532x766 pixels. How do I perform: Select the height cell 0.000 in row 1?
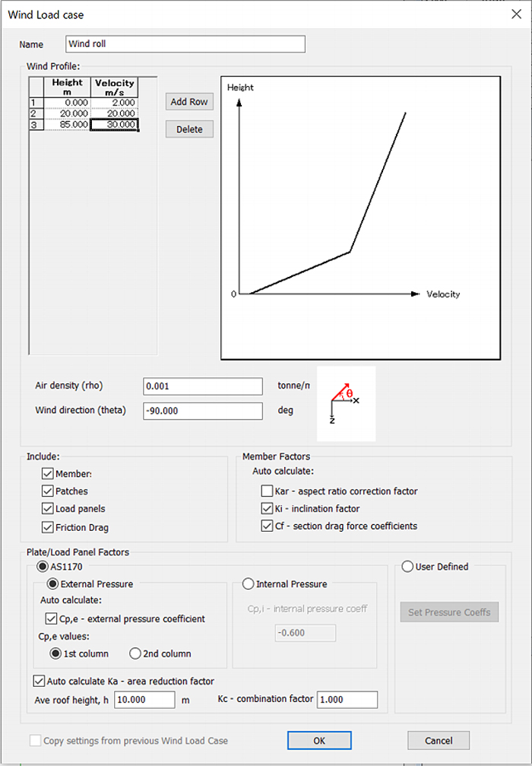tap(68, 103)
